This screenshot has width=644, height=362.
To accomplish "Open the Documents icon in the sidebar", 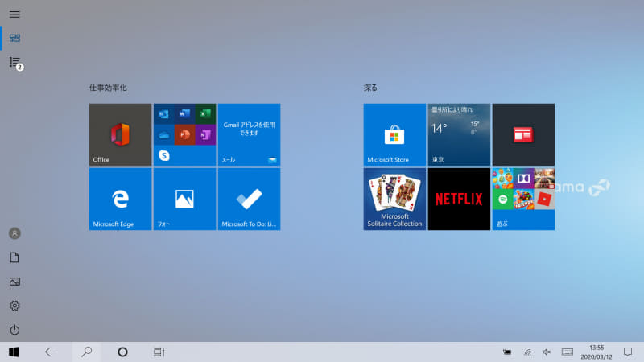I will click(14, 257).
